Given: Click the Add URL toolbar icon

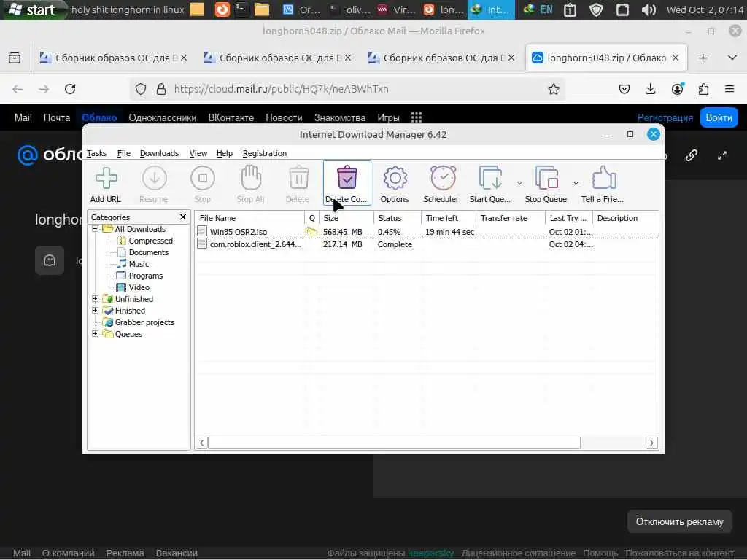Looking at the screenshot, I should click(x=106, y=184).
